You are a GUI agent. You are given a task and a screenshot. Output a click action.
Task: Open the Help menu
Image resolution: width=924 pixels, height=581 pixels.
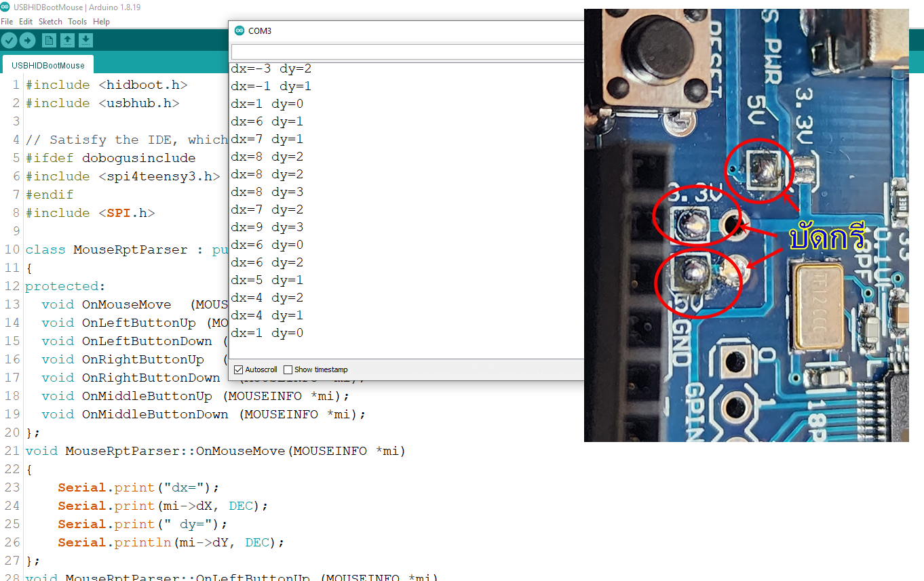click(101, 21)
